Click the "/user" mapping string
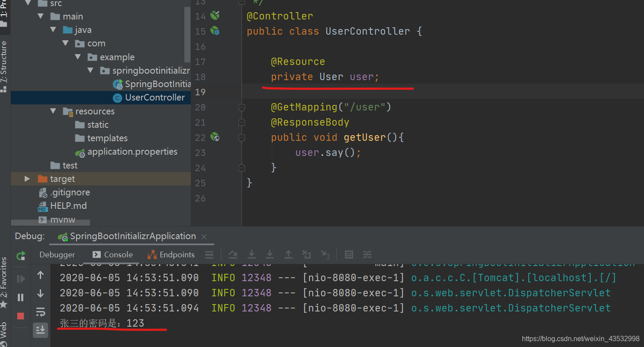The width and height of the screenshot is (644, 347). [364, 107]
